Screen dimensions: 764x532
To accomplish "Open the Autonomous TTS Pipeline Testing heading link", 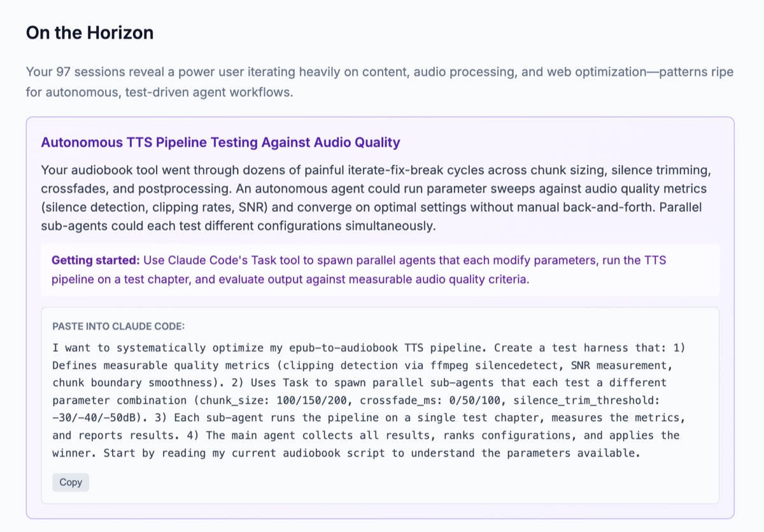I will tap(219, 142).
